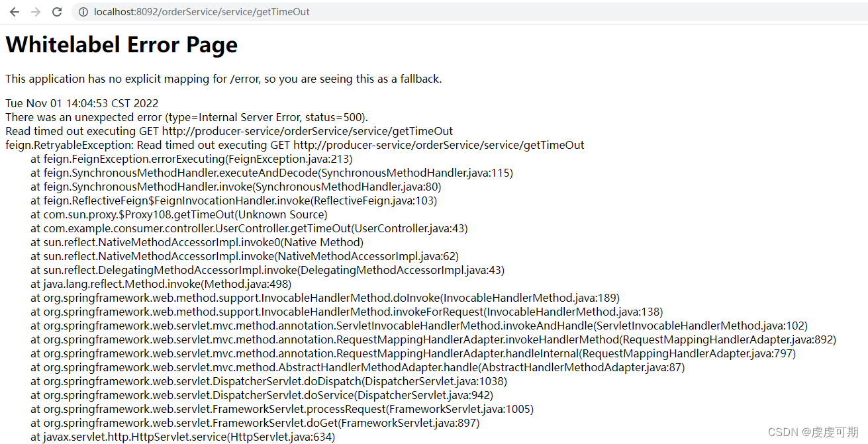Click the feign.RetryableException line
868x444 pixels.
click(295, 145)
